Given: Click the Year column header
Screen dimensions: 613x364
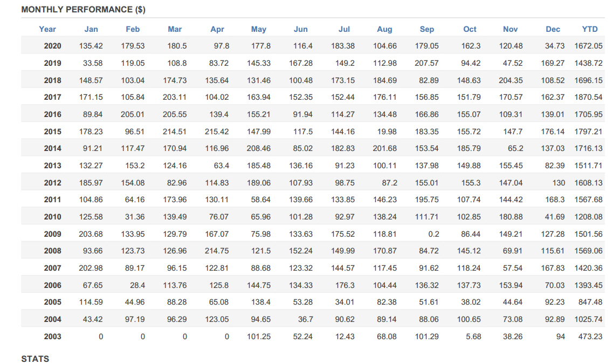Looking at the screenshot, I should tap(47, 29).
